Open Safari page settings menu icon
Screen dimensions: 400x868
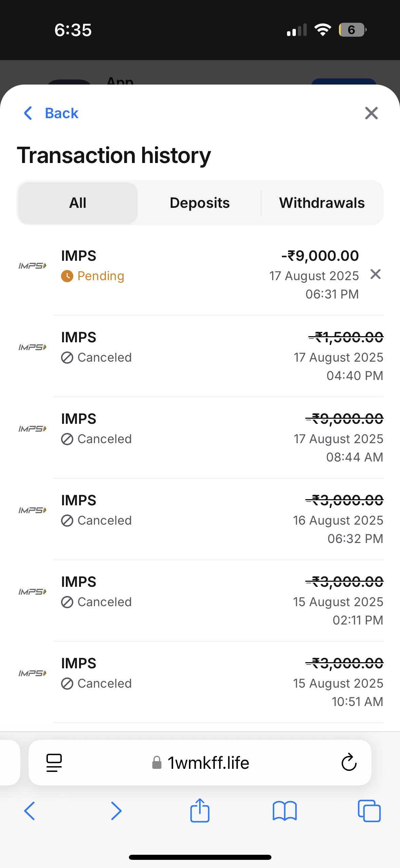click(54, 763)
